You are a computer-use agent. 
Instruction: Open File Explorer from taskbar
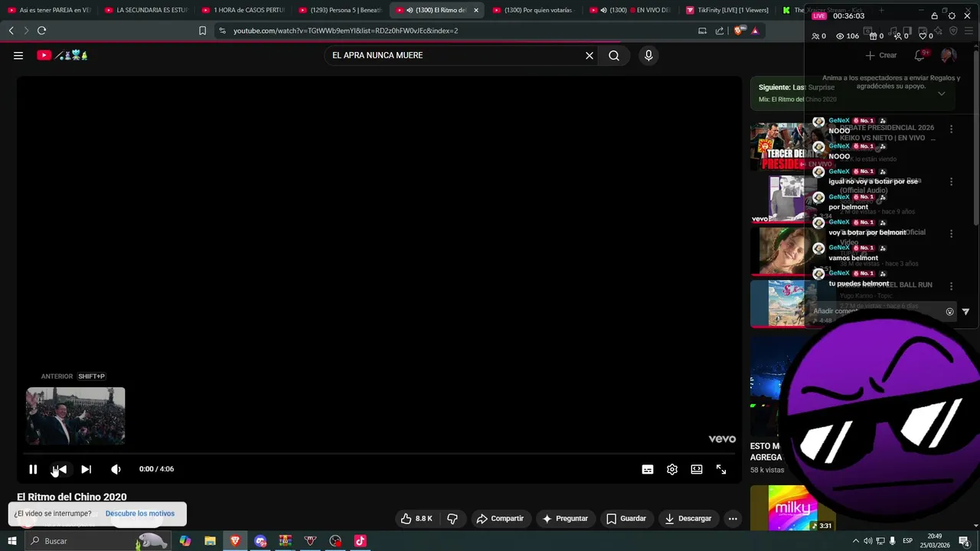(210, 541)
